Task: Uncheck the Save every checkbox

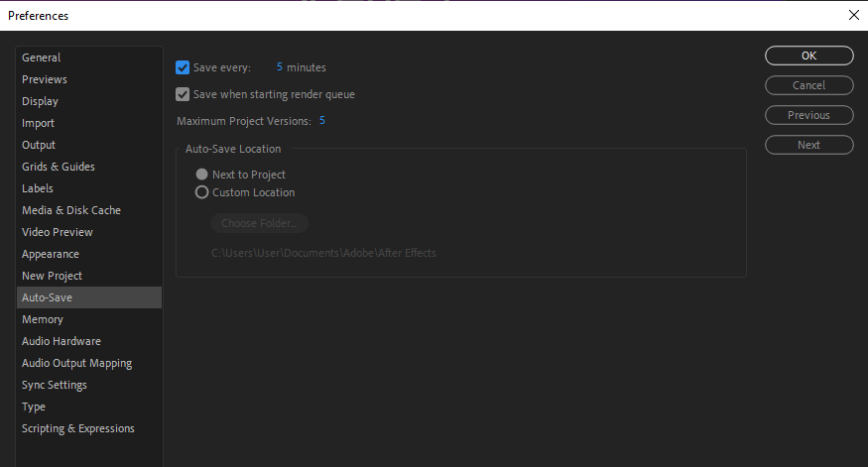Action: tap(183, 67)
